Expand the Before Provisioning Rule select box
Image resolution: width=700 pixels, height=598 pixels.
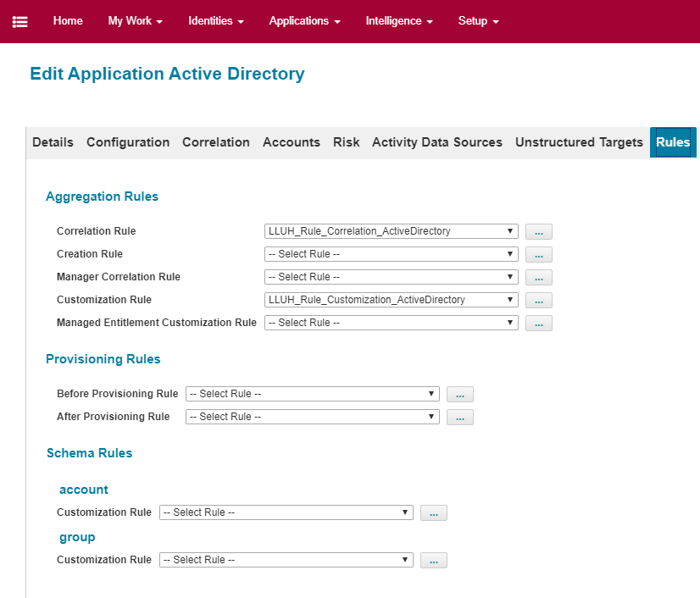(x=312, y=394)
